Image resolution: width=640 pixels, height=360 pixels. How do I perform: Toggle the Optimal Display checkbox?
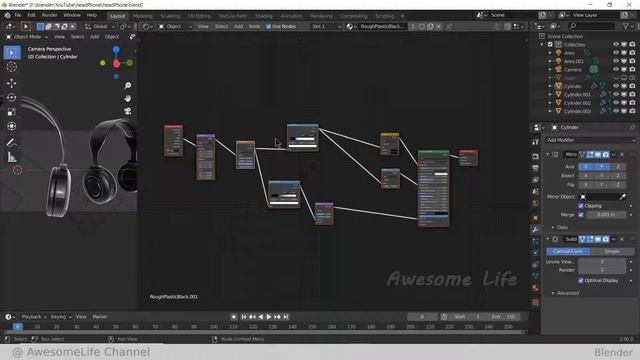tap(581, 281)
